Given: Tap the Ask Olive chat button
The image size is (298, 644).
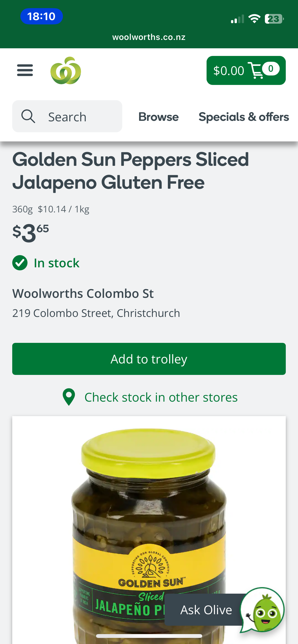Looking at the screenshot, I should click(x=206, y=610).
